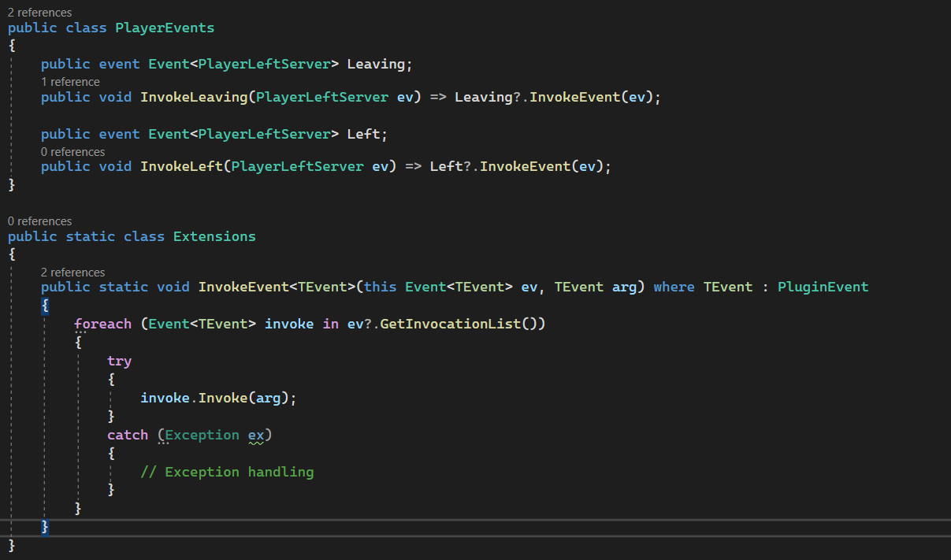Click the 'foreach' keyword
Screen dimensions: 951x560
[103, 324]
